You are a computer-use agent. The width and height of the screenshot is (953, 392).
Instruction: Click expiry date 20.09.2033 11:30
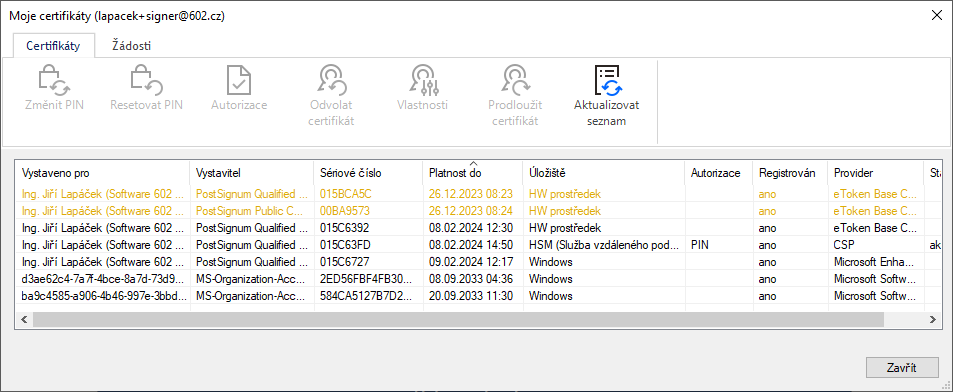470,296
